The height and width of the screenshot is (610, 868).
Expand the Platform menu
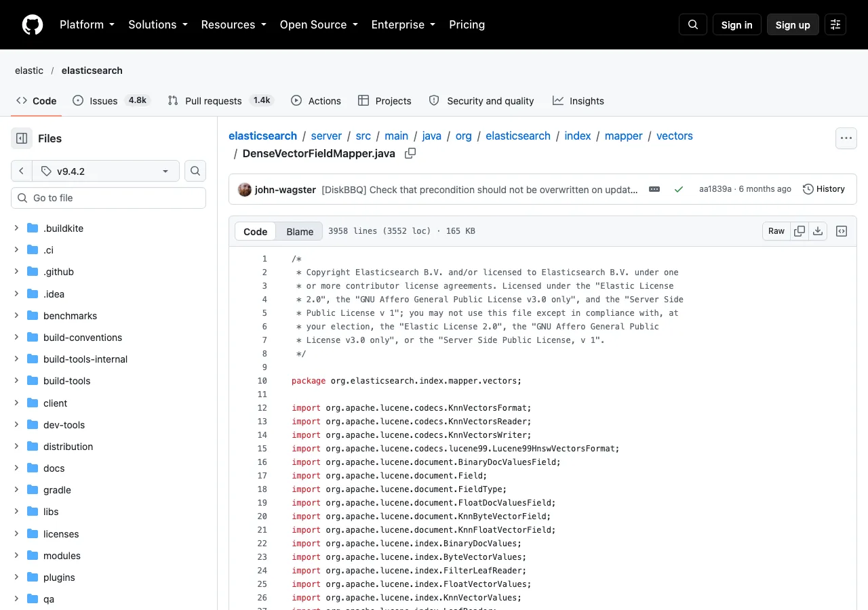coord(87,24)
